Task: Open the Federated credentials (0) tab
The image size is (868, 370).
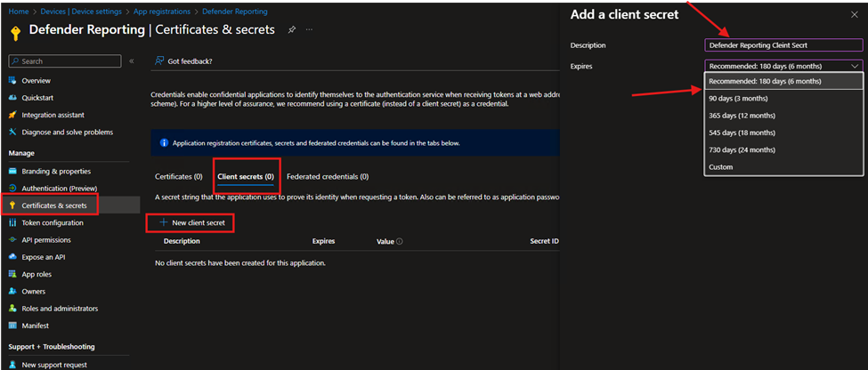Action: coord(327,177)
